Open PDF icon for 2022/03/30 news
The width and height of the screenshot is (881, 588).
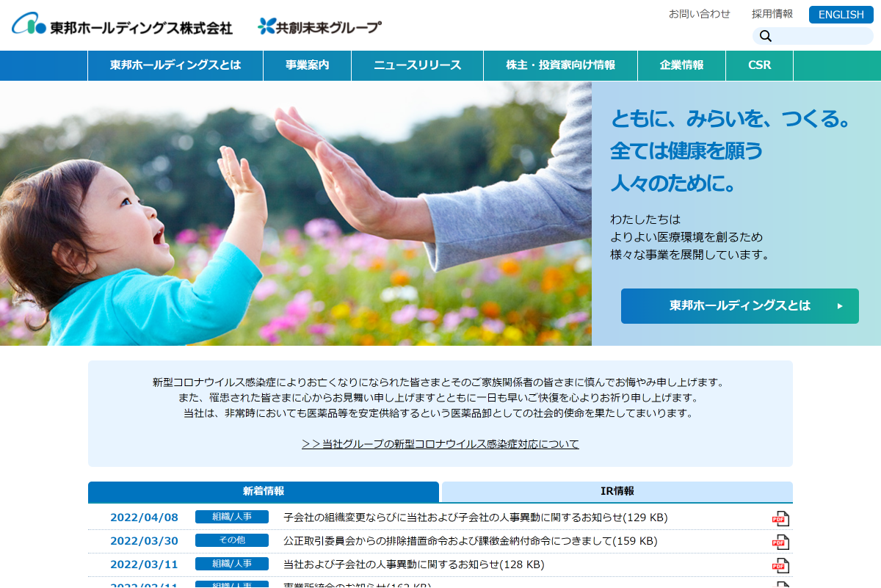click(x=780, y=542)
